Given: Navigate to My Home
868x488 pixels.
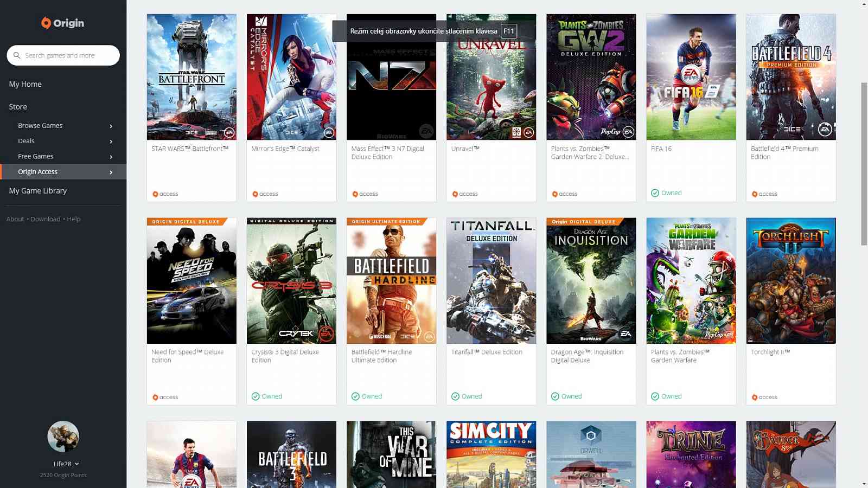Looking at the screenshot, I should point(24,84).
